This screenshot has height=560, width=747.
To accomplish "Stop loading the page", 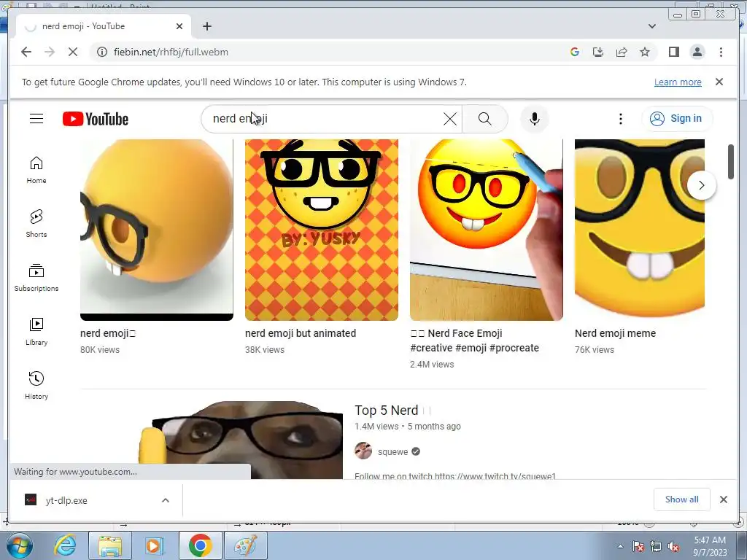I will [73, 52].
